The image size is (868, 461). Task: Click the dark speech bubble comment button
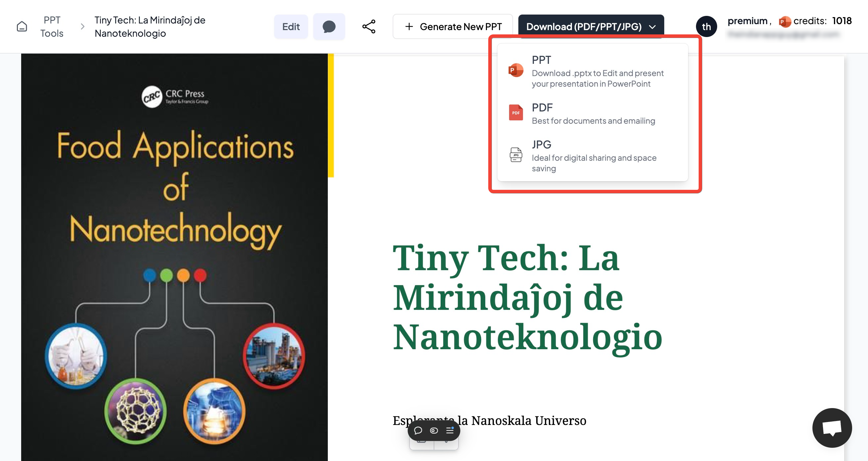click(329, 26)
